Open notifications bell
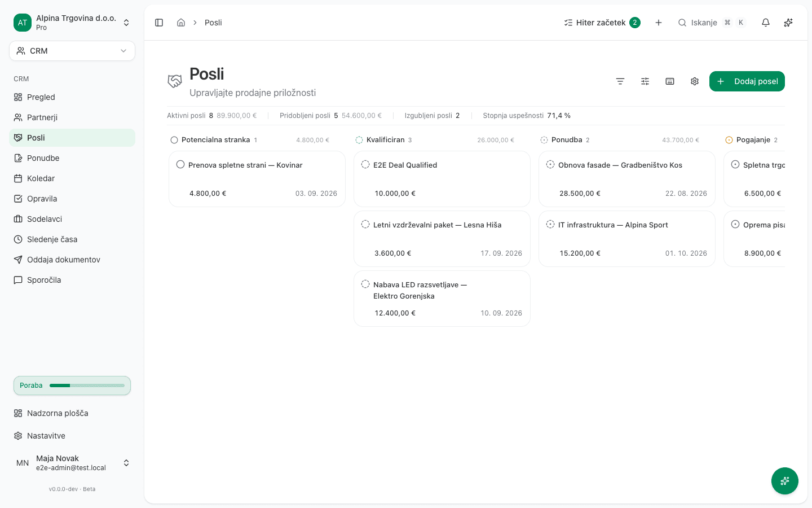Screen dimensions: 812x508 point(766,23)
